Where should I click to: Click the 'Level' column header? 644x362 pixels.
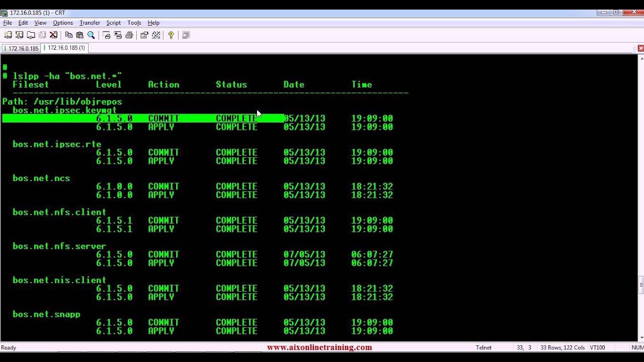[x=109, y=84]
